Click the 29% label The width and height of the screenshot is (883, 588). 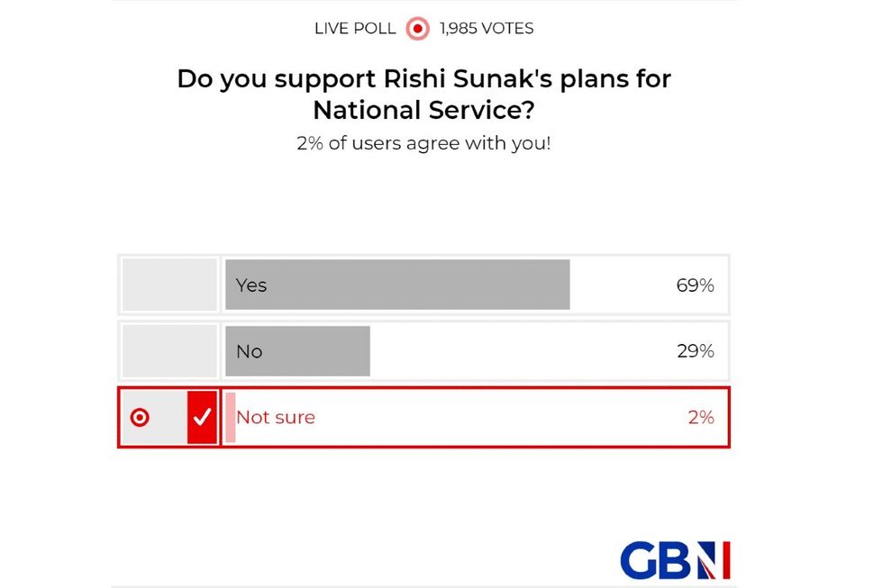click(x=696, y=351)
